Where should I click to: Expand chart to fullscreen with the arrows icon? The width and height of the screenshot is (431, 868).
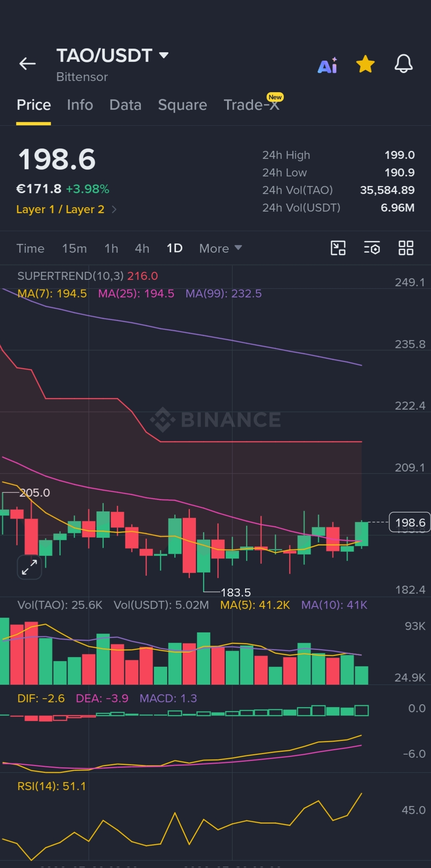click(x=30, y=567)
